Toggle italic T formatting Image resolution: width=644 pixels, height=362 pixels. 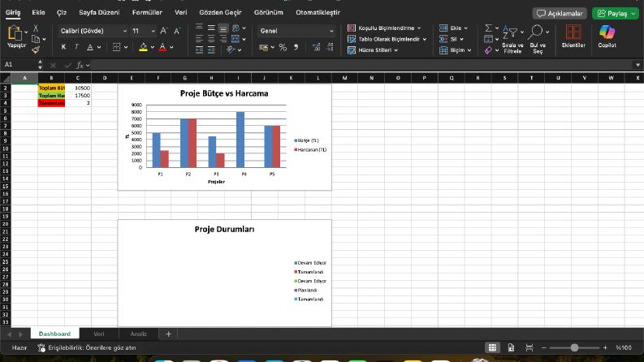click(76, 47)
